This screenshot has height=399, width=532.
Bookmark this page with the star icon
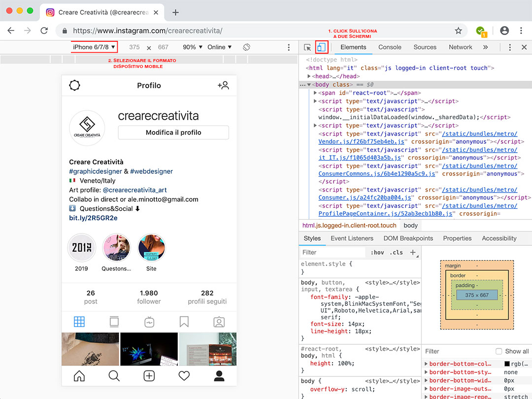(x=459, y=31)
